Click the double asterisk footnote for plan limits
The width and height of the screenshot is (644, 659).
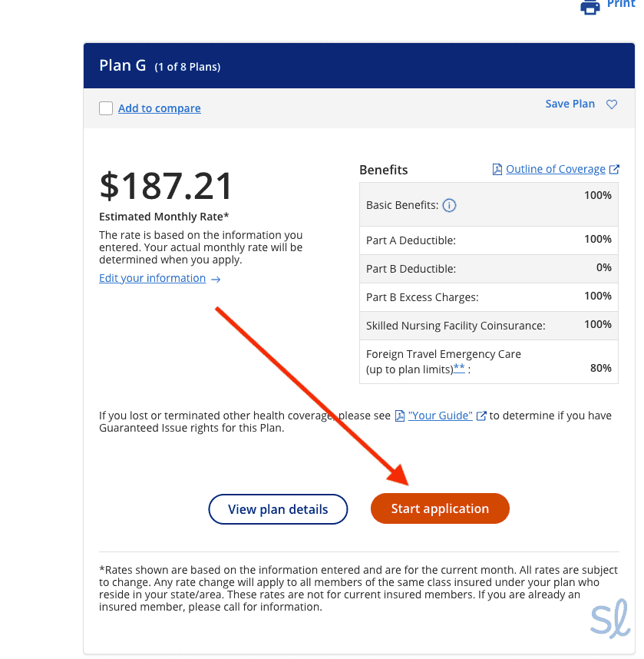459,366
